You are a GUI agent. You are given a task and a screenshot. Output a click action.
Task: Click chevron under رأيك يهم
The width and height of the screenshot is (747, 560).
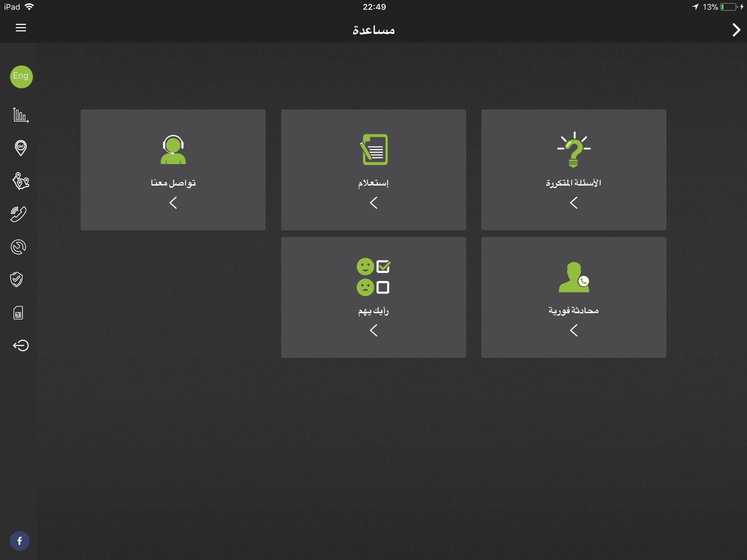pyautogui.click(x=373, y=330)
